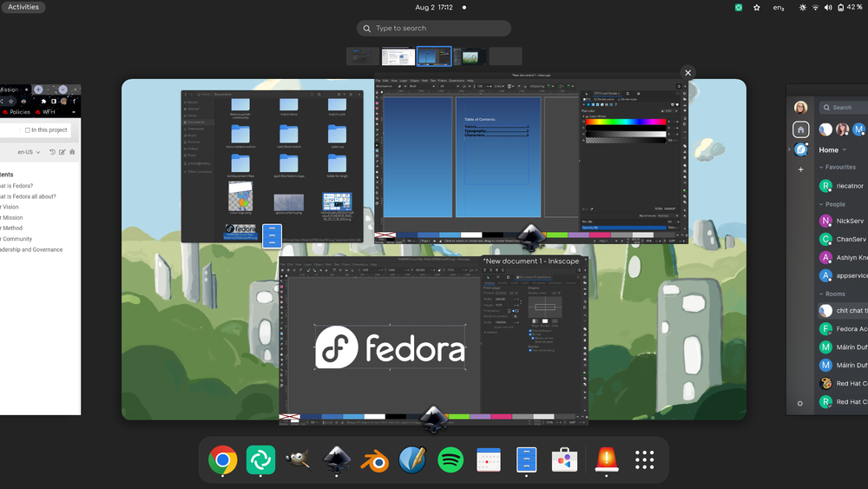Screen dimensions: 868x489
Task: Click bookmark star in browser address bar
Action: click(11, 102)
